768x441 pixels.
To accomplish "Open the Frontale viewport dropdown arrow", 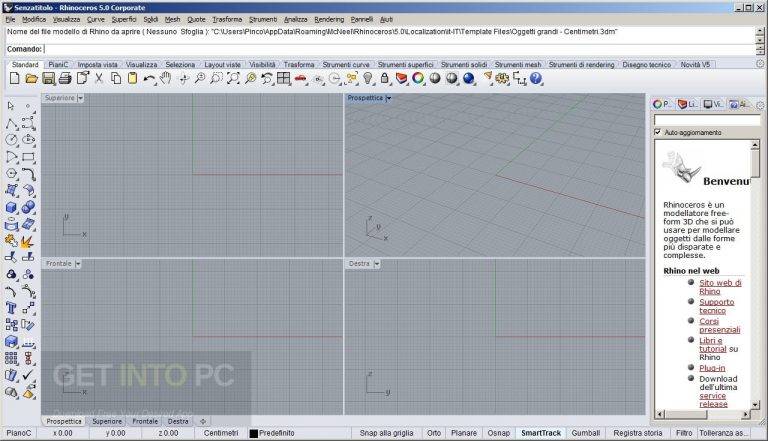I will click(x=78, y=264).
